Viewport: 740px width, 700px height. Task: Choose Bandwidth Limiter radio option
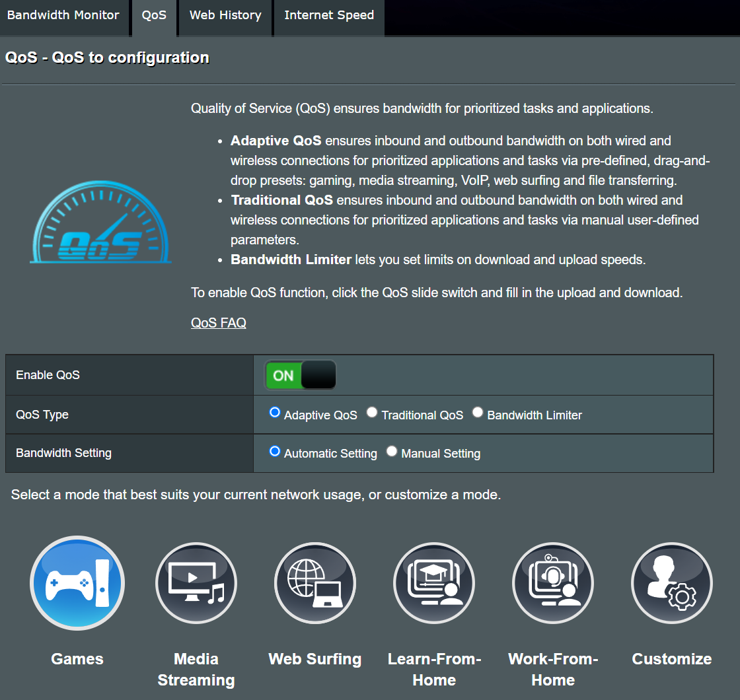tap(478, 413)
